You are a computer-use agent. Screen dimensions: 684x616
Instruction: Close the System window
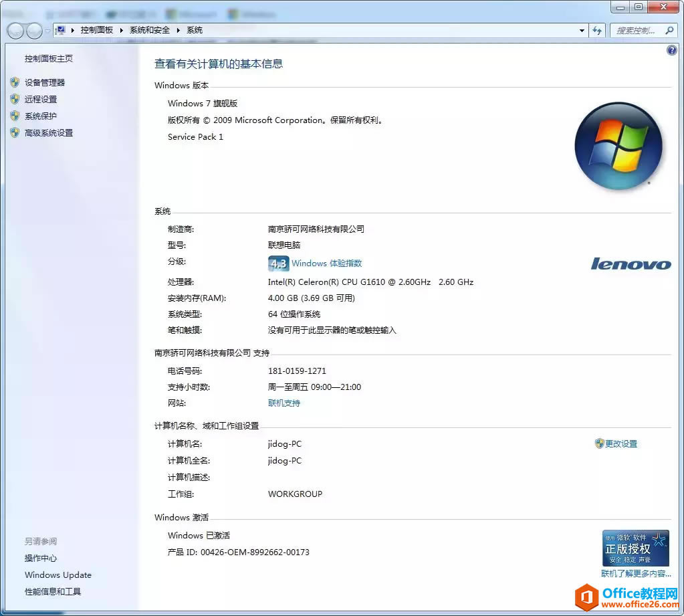[x=663, y=7]
